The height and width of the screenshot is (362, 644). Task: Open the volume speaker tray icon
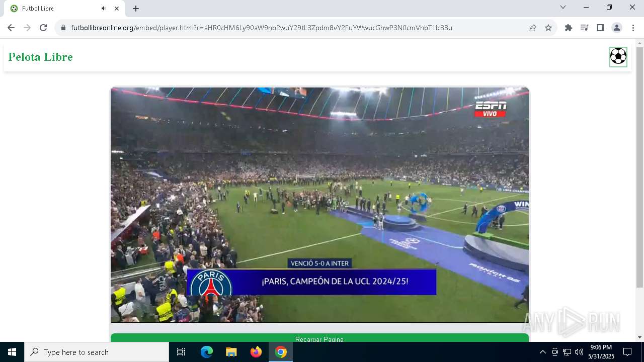(579, 352)
